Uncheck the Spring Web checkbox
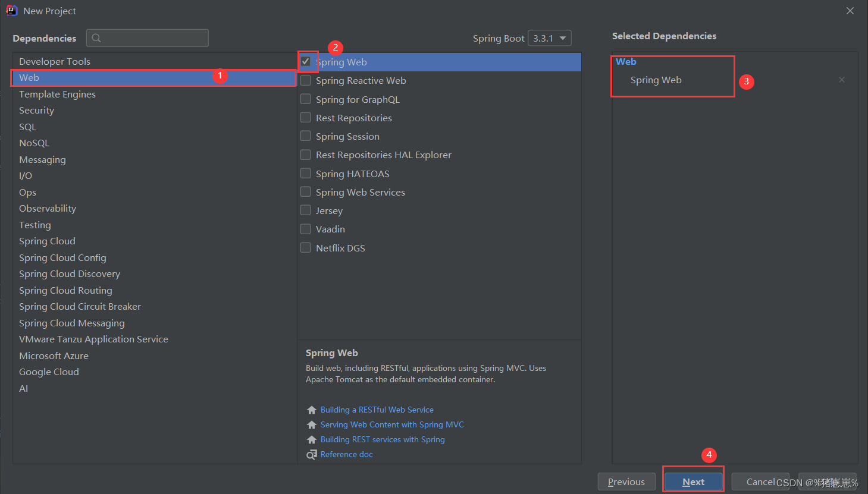 click(306, 61)
